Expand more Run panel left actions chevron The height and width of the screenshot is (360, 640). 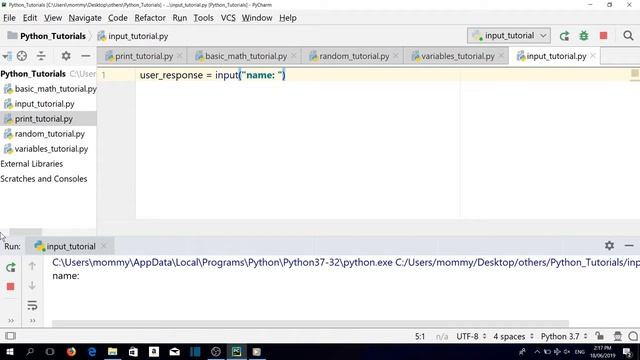point(11,321)
